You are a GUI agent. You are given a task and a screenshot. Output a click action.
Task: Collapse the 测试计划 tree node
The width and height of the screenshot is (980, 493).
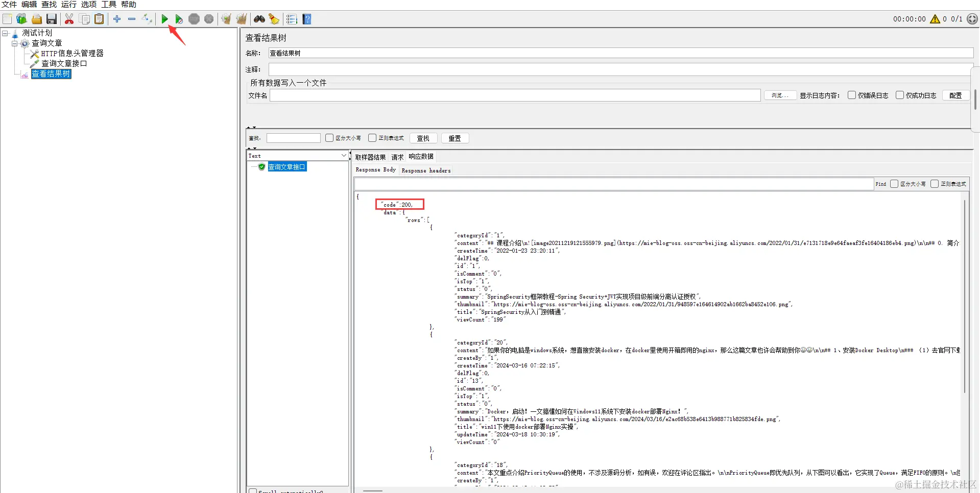click(x=5, y=33)
